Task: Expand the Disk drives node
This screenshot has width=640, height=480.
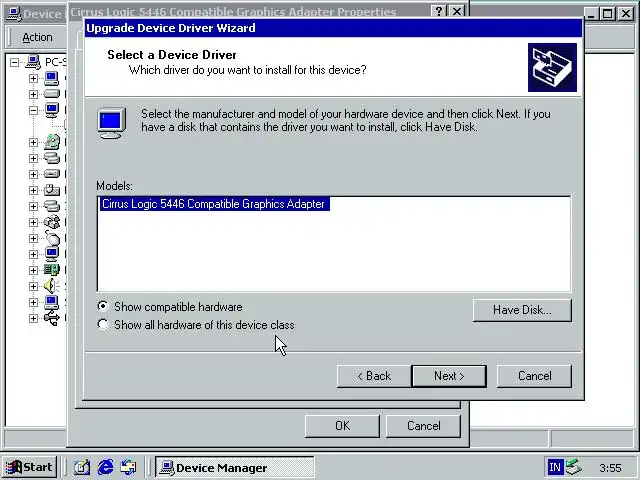Action: [x=33, y=94]
